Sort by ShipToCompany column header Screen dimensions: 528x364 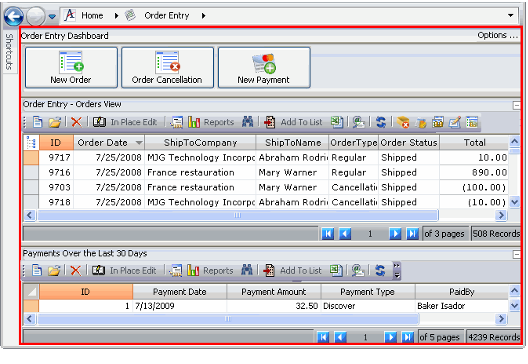[x=200, y=143]
